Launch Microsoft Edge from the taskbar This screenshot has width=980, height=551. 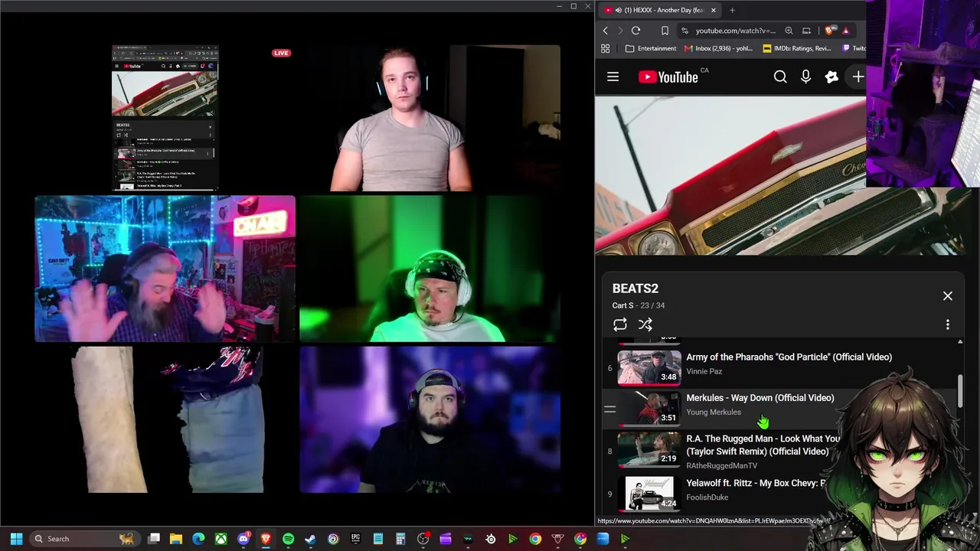click(198, 539)
